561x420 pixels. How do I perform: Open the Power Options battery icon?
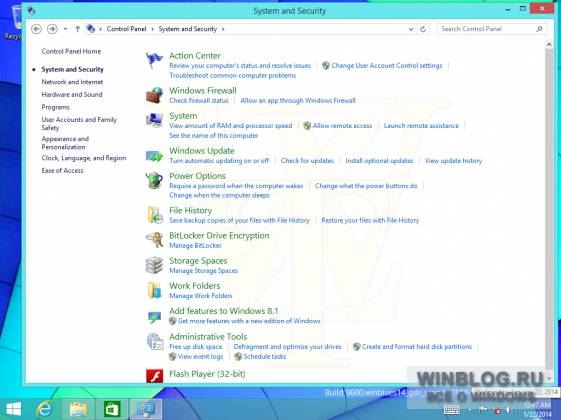[154, 180]
